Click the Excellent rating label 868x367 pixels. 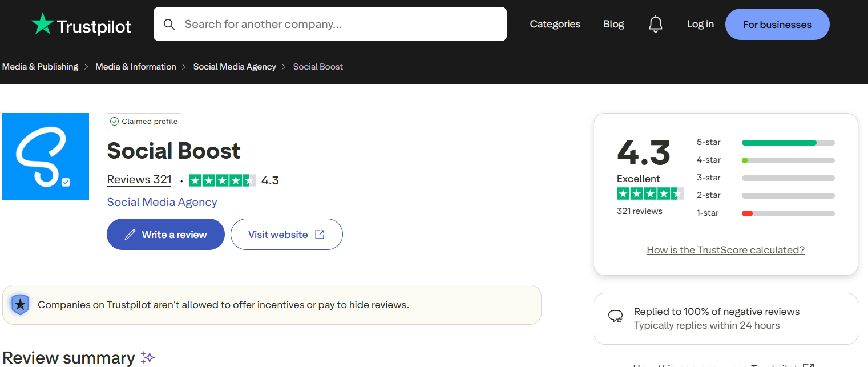pyautogui.click(x=639, y=179)
